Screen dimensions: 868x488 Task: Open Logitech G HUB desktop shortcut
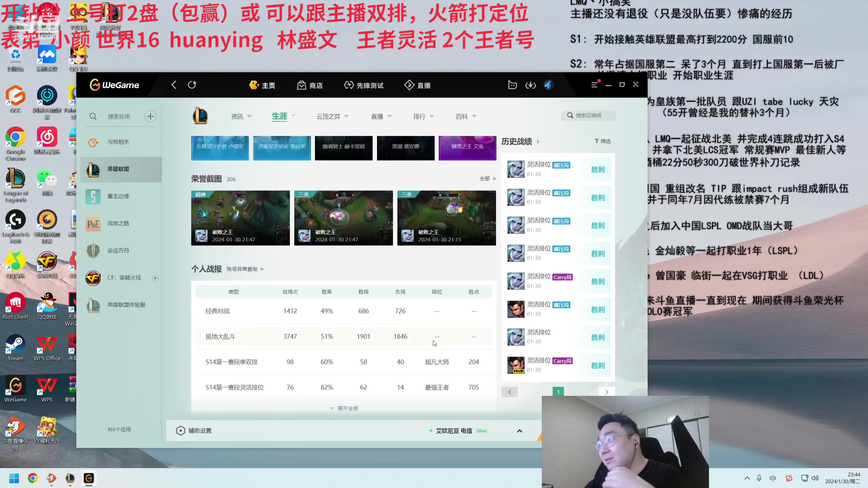pyautogui.click(x=16, y=227)
